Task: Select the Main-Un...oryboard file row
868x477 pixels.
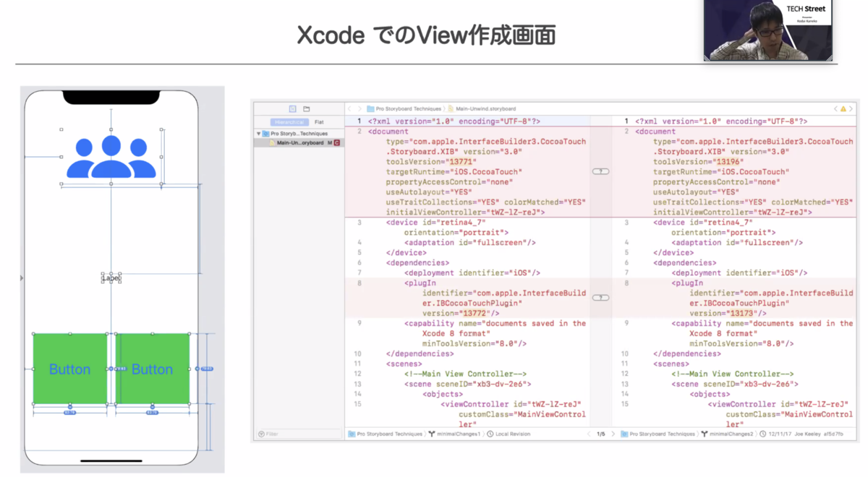Action: [x=298, y=143]
